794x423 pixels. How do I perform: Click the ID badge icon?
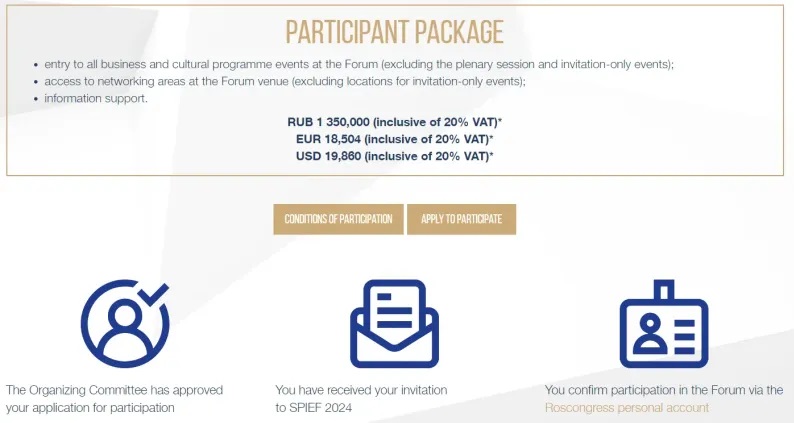click(x=663, y=323)
